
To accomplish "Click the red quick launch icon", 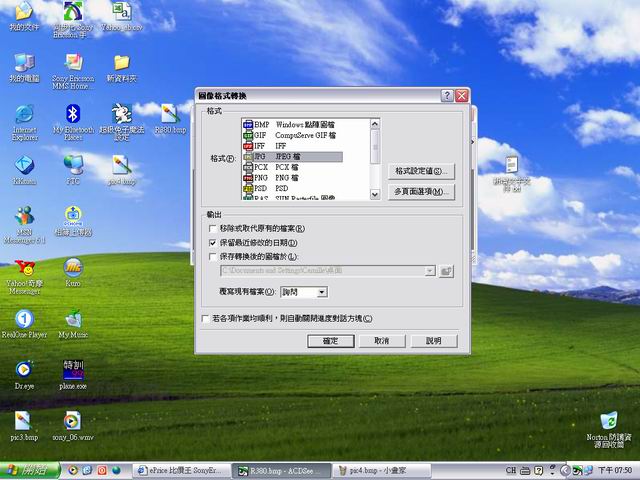I will pyautogui.click(x=102, y=471).
